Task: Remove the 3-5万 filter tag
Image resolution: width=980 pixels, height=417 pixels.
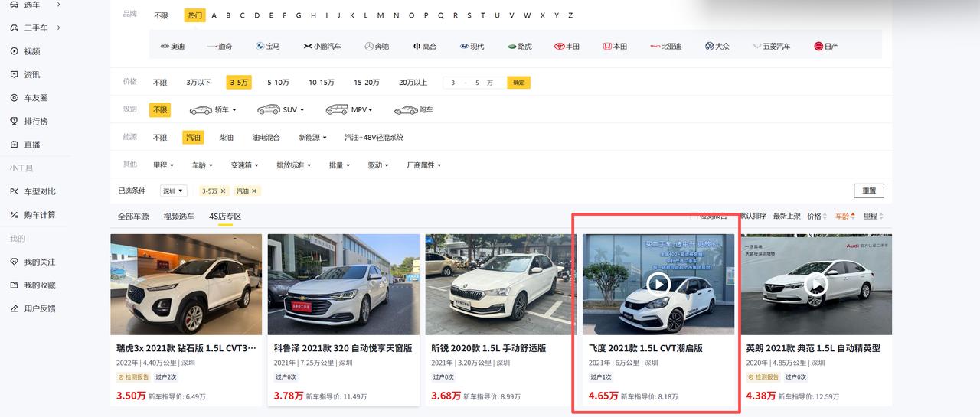Action: (223, 191)
